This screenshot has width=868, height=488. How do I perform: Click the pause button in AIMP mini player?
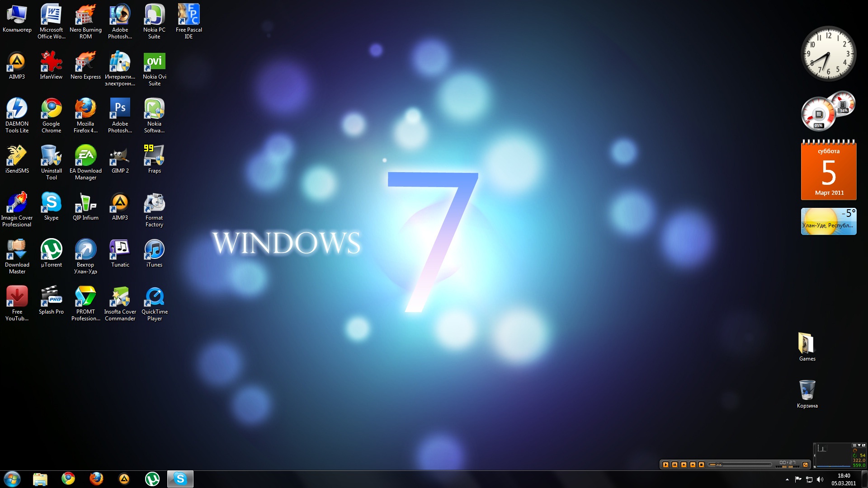click(x=675, y=465)
